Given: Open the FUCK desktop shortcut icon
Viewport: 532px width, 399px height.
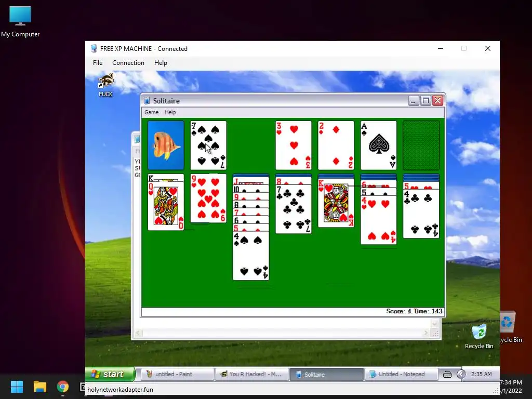Looking at the screenshot, I should pyautogui.click(x=106, y=85).
